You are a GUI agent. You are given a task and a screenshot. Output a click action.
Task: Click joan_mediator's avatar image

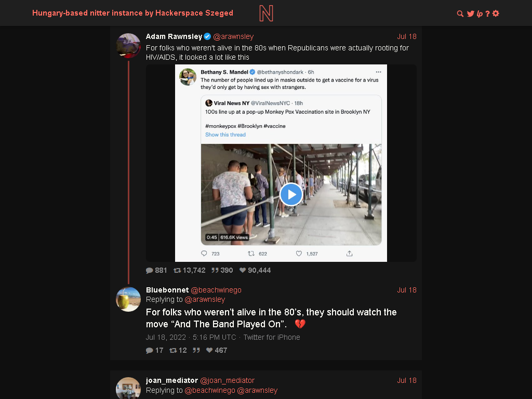click(x=128, y=388)
